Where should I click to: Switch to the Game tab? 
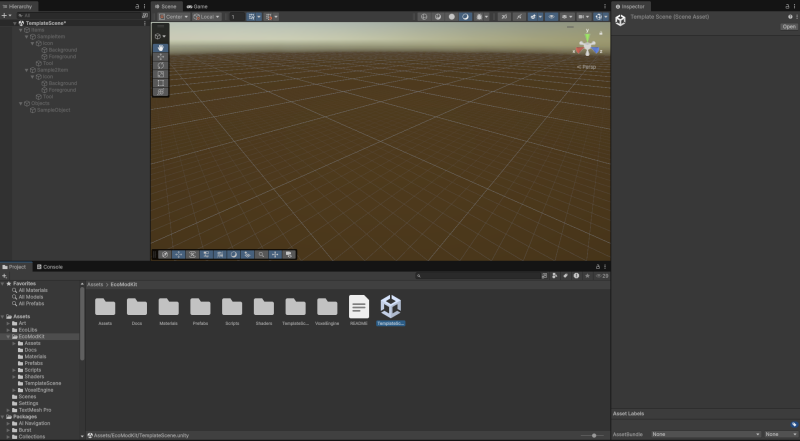pyautogui.click(x=197, y=7)
